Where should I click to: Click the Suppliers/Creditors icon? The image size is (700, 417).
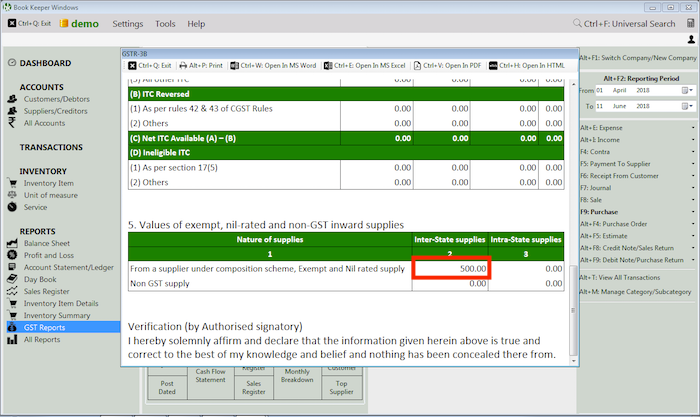point(12,111)
